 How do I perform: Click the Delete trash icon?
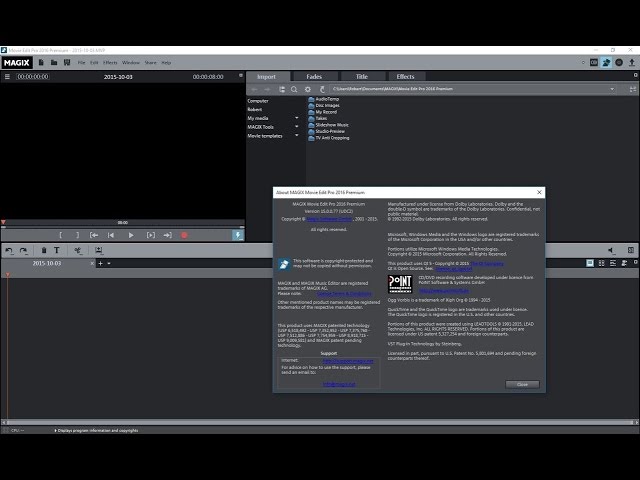coord(44,250)
